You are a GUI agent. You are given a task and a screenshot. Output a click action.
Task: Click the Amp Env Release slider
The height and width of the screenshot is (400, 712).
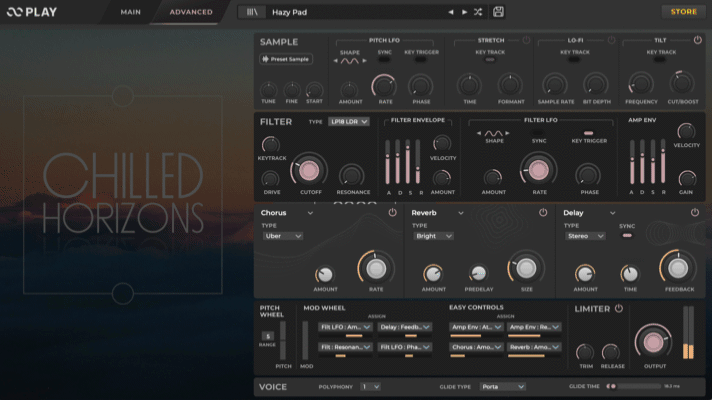(x=663, y=162)
